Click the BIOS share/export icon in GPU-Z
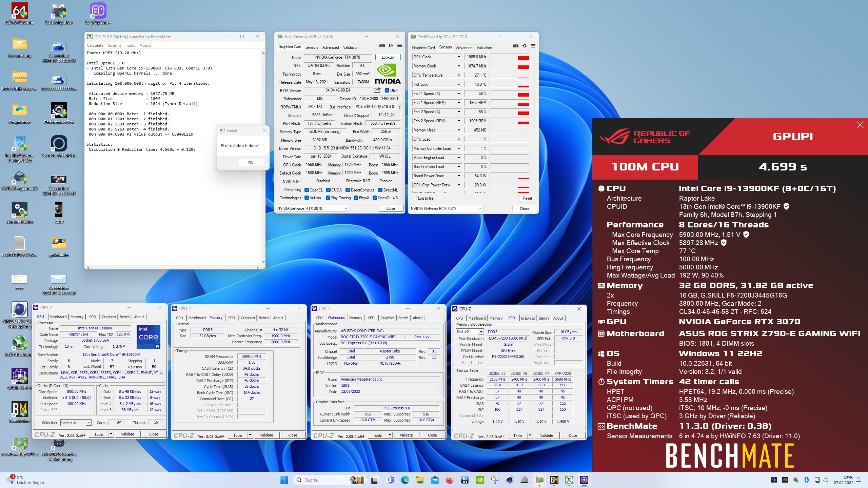868x488 pixels. tap(377, 90)
